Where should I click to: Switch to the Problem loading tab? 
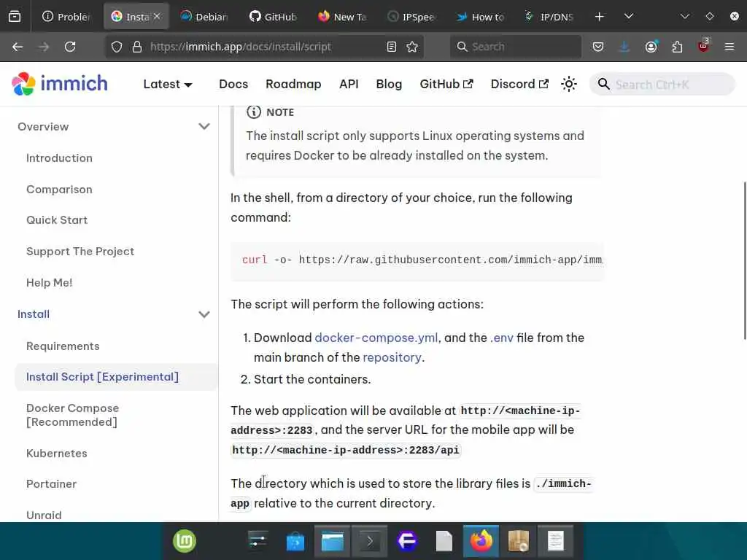coord(66,17)
